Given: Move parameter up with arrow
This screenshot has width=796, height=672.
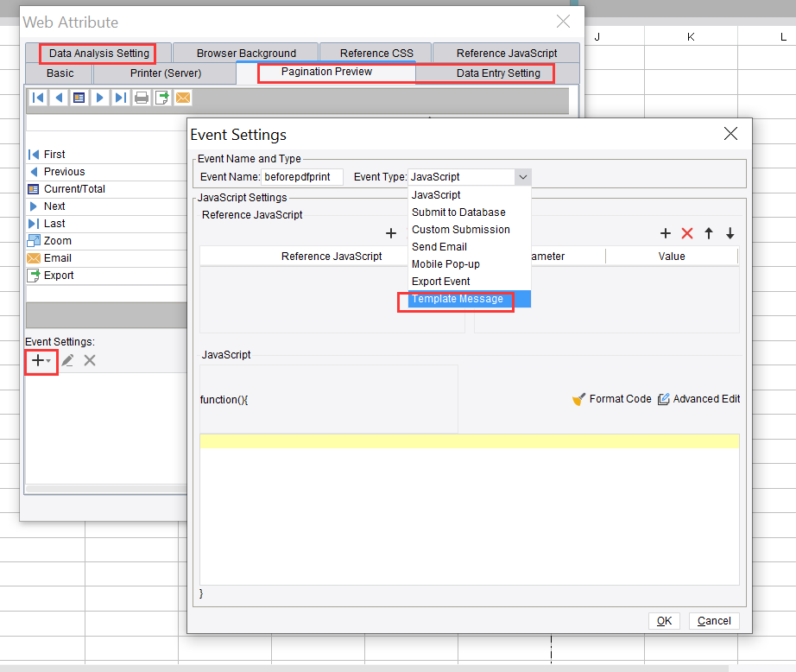Looking at the screenshot, I should point(709,233).
